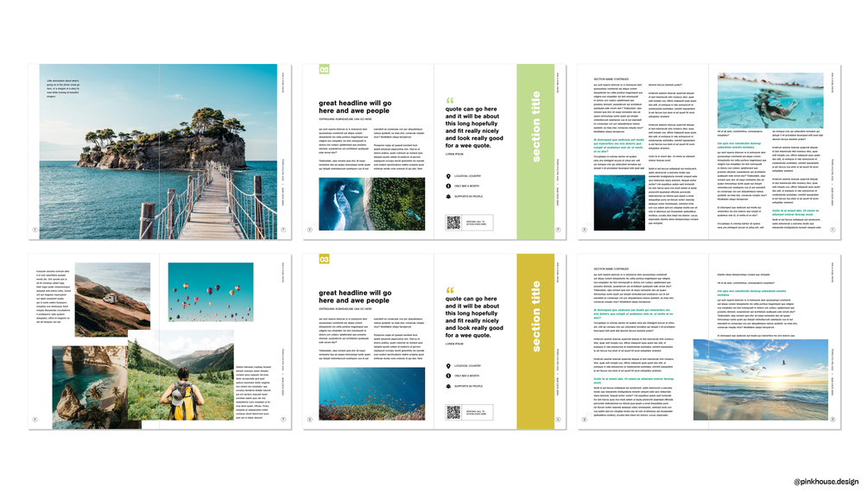Click 'SUPPORTS 00 PEOPLE' label in section 02
868x493 pixels.
468,197
